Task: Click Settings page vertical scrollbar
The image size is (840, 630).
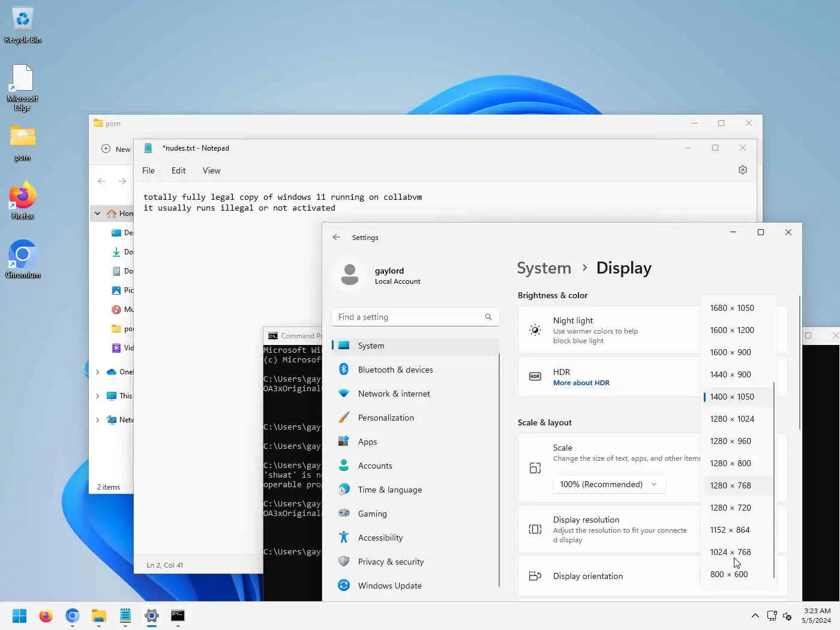Action: point(800,363)
